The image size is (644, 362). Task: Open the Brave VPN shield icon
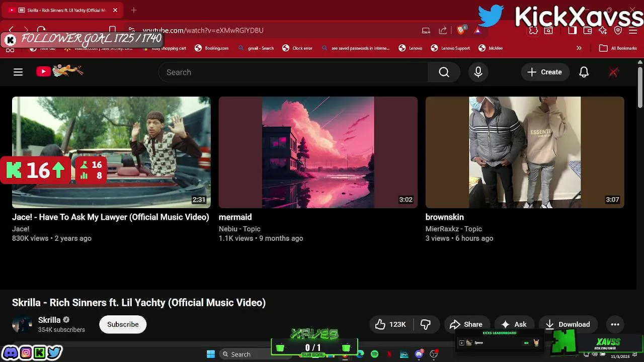click(618, 30)
